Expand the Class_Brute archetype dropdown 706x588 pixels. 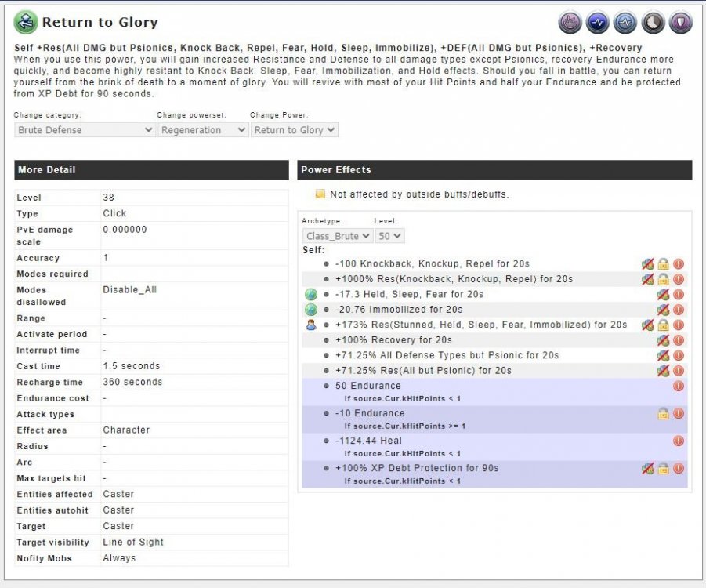pos(335,236)
